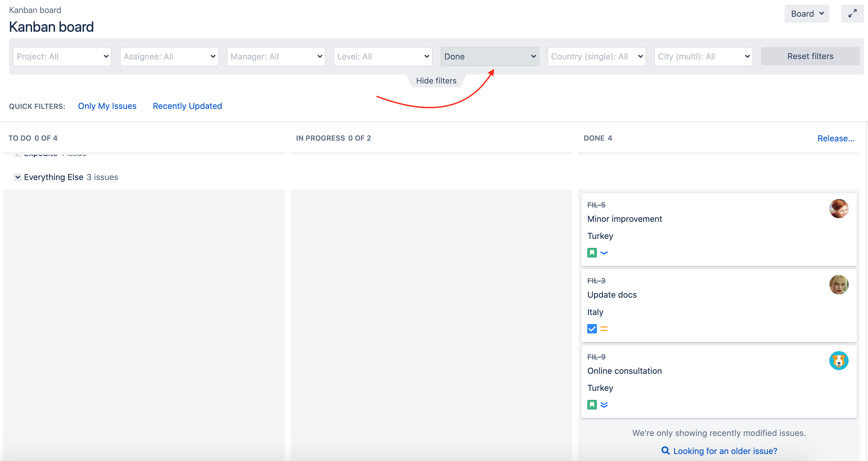
Task: Click Looking for an older issue link
Action: 725,451
